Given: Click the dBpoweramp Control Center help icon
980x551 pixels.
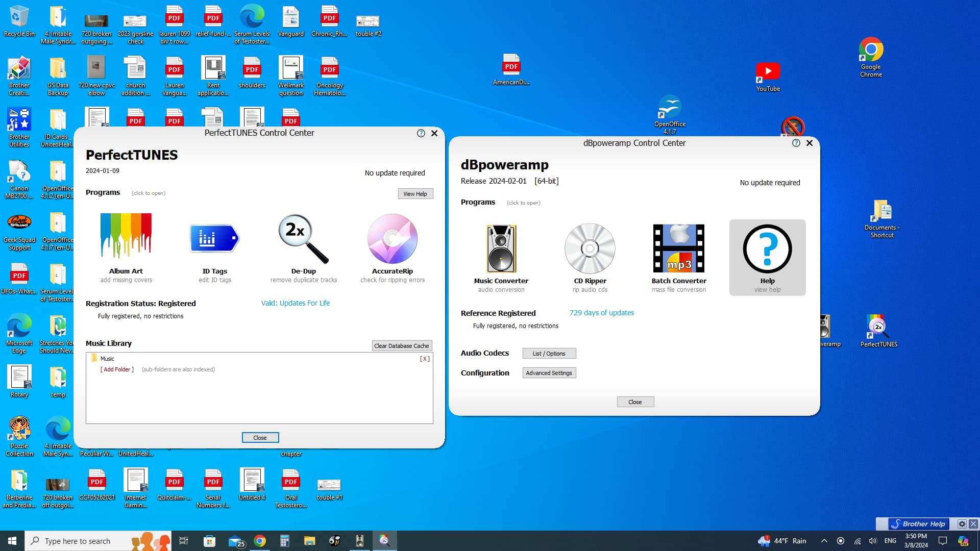Looking at the screenshot, I should pyautogui.click(x=796, y=143).
